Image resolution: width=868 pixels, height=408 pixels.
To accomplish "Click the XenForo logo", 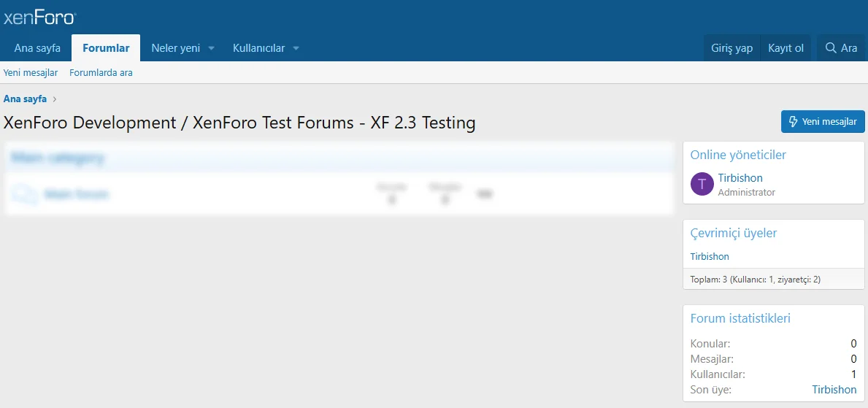I will pos(39,18).
